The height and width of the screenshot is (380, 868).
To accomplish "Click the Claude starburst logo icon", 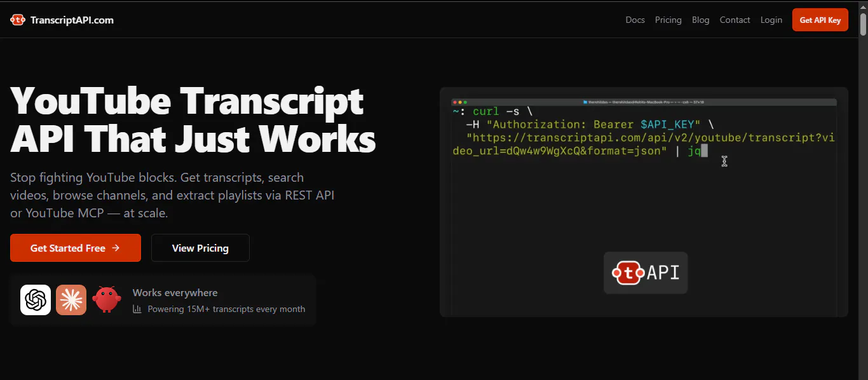I will click(71, 300).
